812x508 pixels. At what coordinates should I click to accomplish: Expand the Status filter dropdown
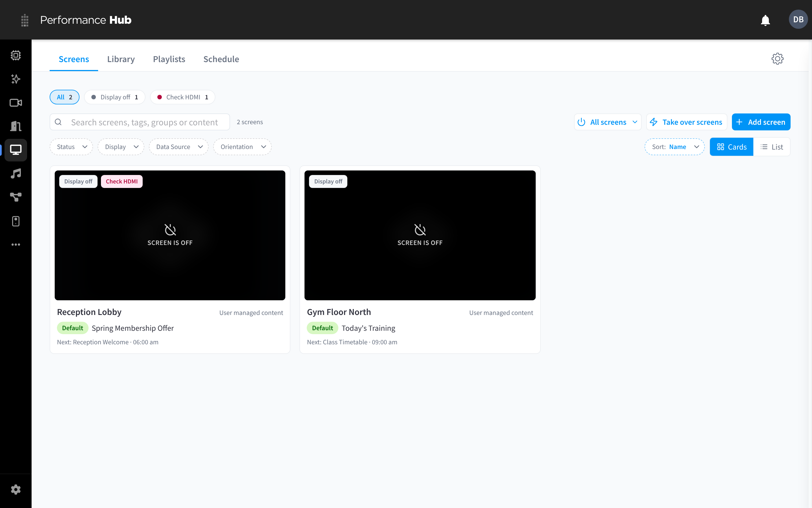[71, 147]
